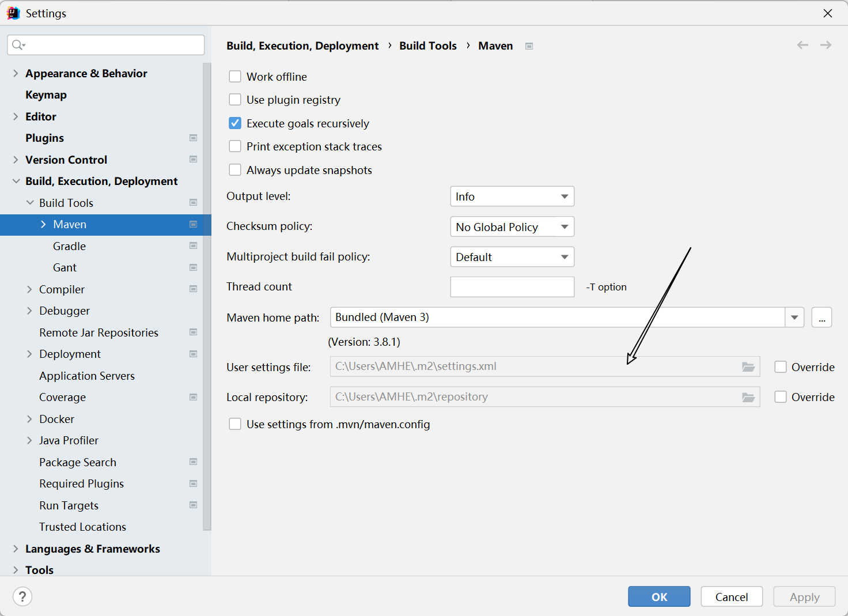Click the browse folder icon for User settings file
Screen dimensions: 848x616
click(x=748, y=366)
